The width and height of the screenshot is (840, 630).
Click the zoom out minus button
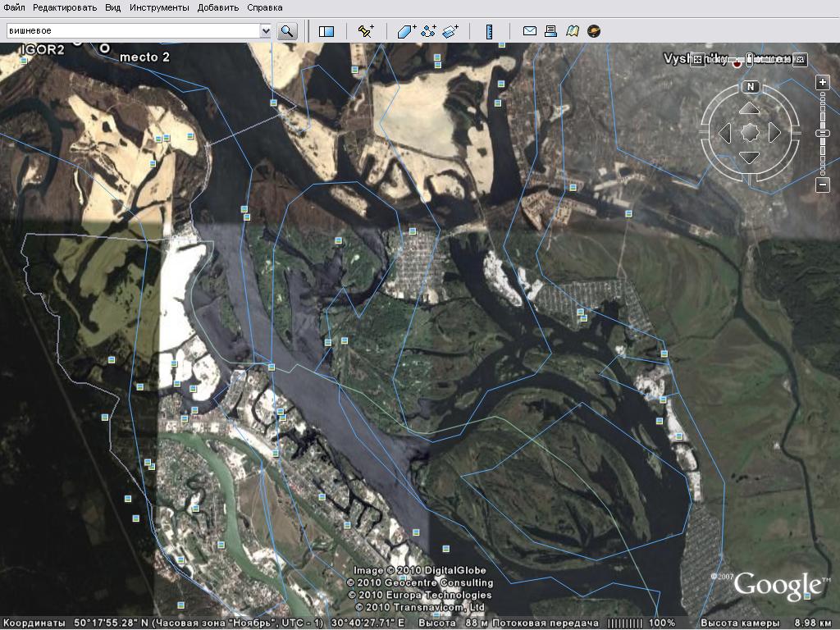point(823,185)
